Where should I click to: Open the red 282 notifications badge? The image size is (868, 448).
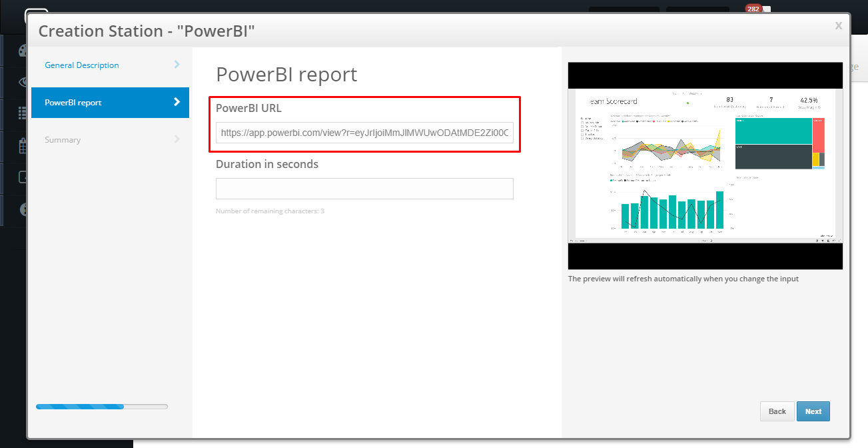click(x=753, y=9)
